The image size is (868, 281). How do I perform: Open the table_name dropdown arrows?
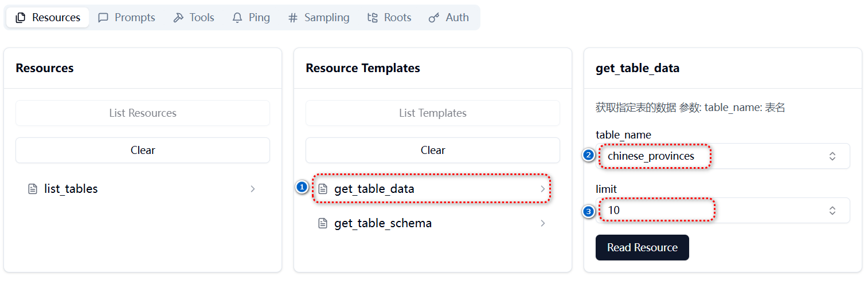point(832,156)
